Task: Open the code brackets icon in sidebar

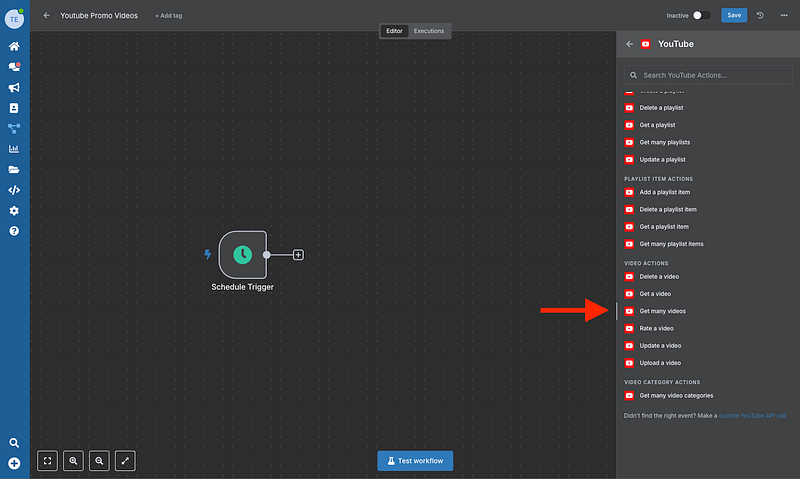Action: pyautogui.click(x=14, y=190)
